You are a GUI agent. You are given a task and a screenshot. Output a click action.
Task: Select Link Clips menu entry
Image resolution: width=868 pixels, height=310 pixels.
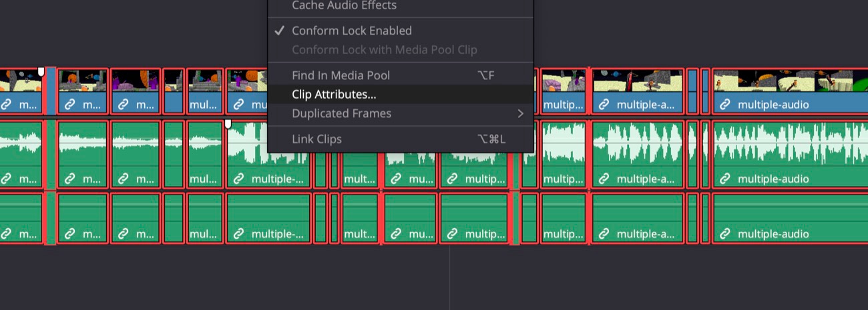[x=316, y=139]
